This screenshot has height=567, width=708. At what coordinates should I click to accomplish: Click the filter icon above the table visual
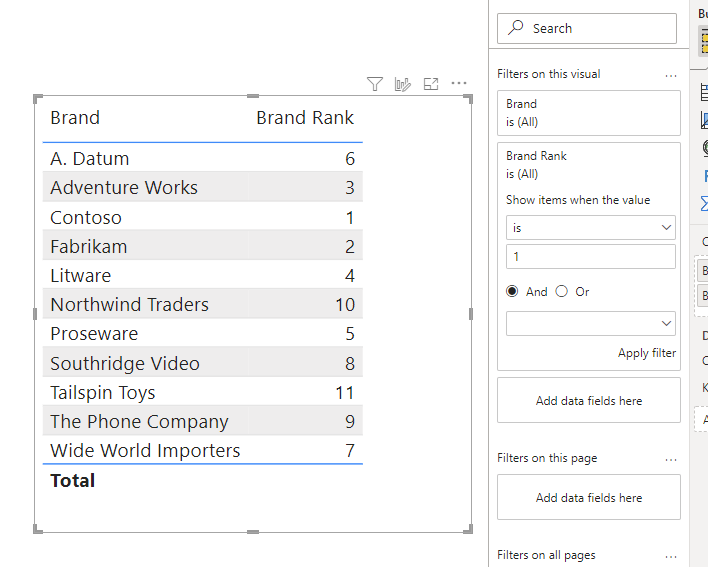pyautogui.click(x=375, y=84)
